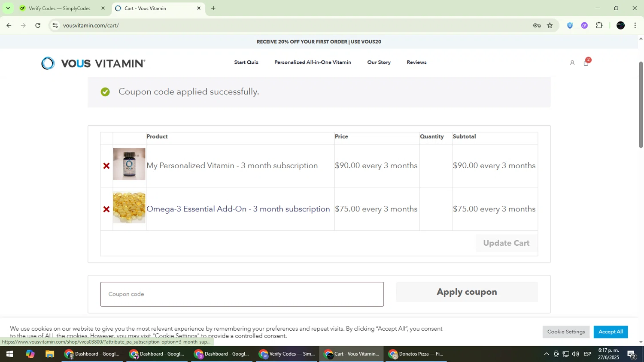Click the vitamin bottle product thumbnail
Image resolution: width=644 pixels, height=362 pixels.
coord(129,164)
